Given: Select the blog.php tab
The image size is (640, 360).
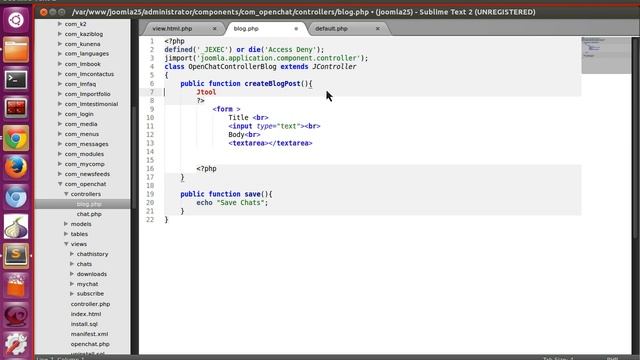Looking at the screenshot, I should click(246, 29).
